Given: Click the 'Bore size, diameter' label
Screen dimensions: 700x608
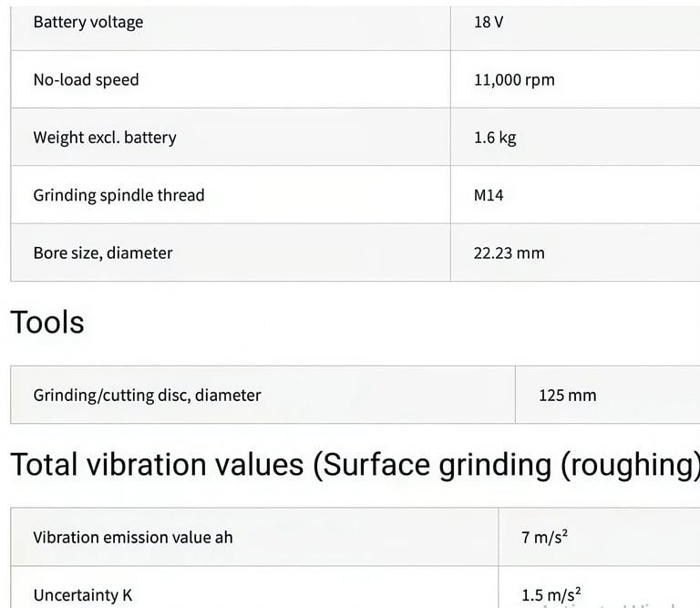Looking at the screenshot, I should 103,252.
